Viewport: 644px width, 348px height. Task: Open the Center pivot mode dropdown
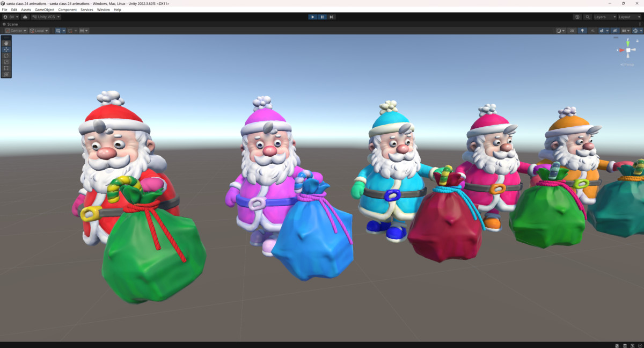point(16,31)
